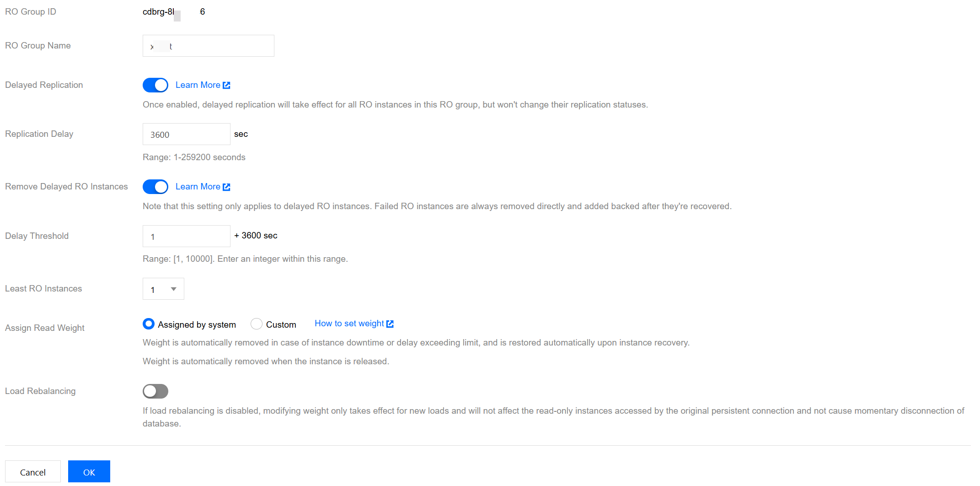Viewport: 980px width, 486px height.
Task: Expand the Least RO Instances dropdown
Action: [x=163, y=289]
